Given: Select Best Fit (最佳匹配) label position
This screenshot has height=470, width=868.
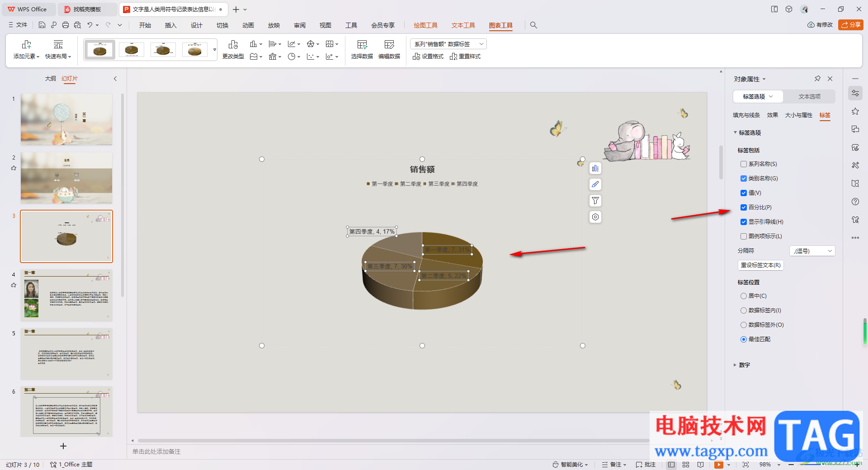Looking at the screenshot, I should [744, 339].
